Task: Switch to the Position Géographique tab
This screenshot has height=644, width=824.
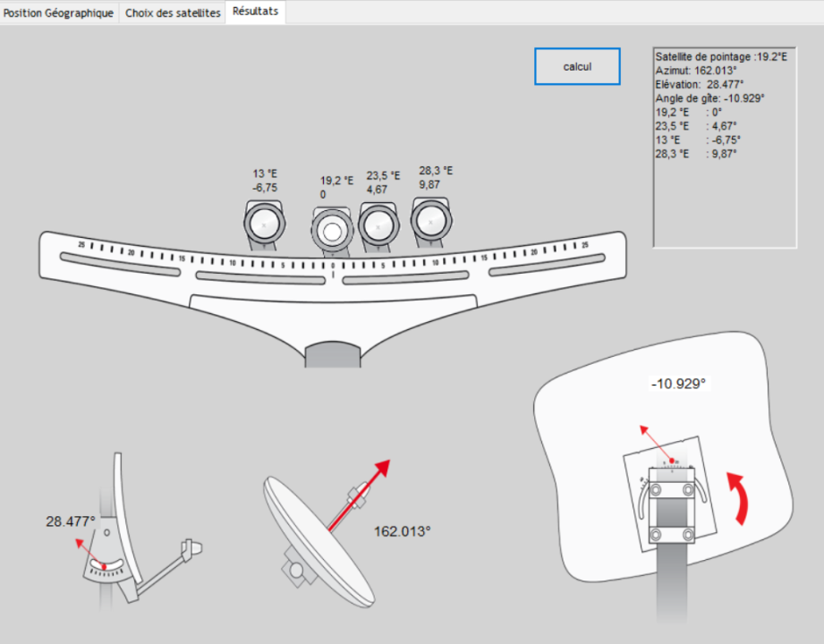Action: coord(59,13)
